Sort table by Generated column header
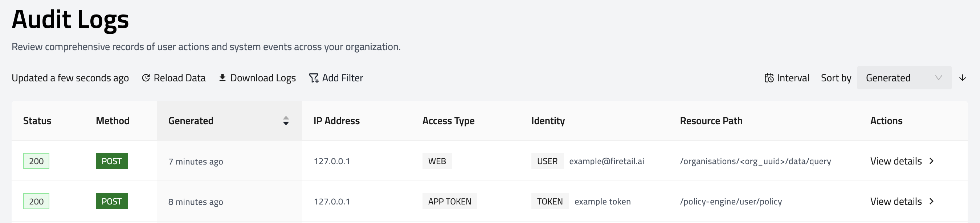The width and height of the screenshot is (980, 223). click(191, 121)
